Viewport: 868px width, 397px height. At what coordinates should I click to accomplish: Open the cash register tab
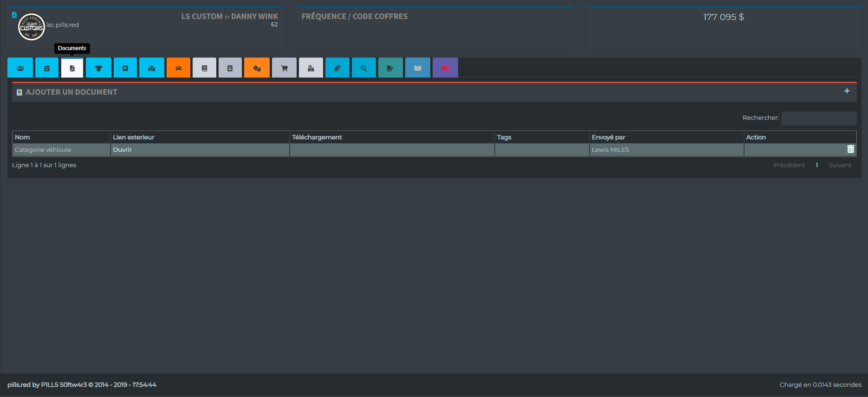click(x=311, y=68)
